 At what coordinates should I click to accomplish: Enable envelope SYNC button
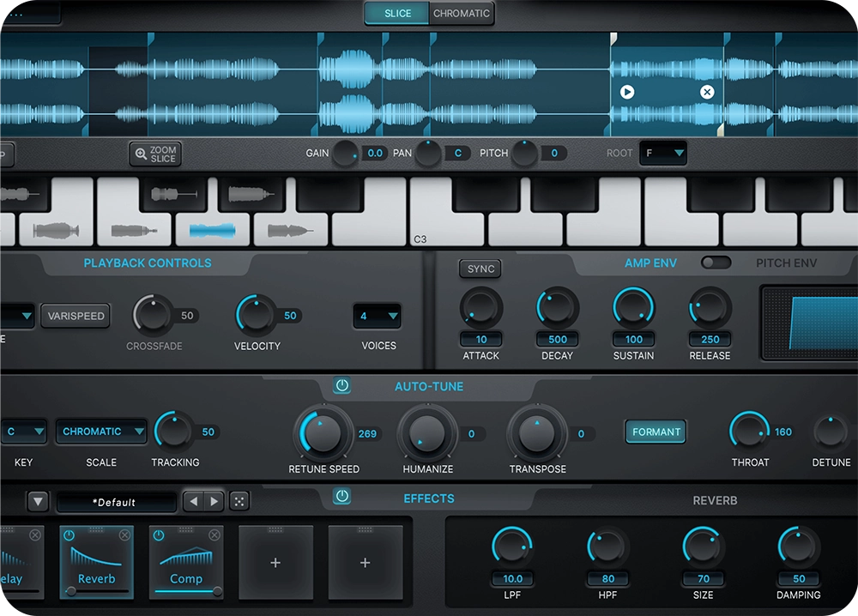coord(480,269)
